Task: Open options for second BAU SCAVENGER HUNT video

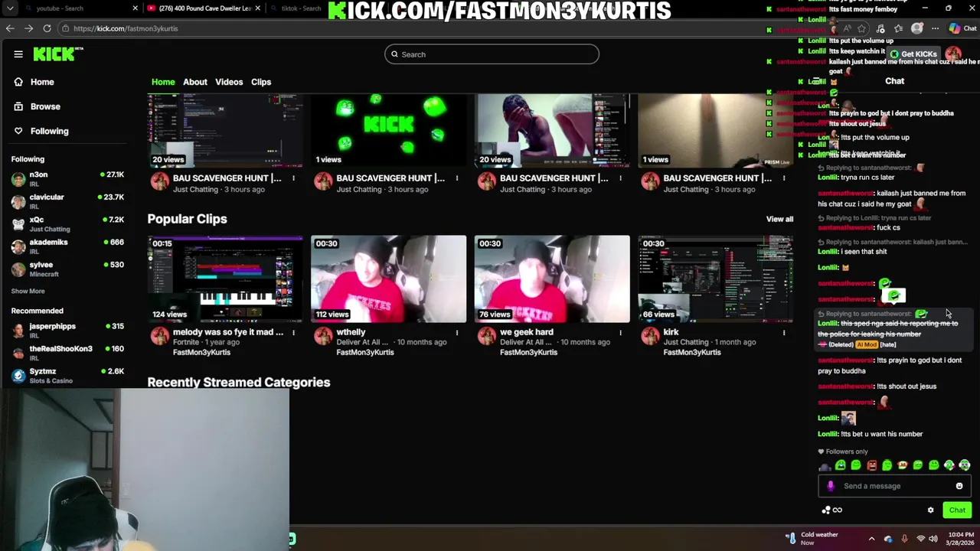Action: click(x=457, y=178)
